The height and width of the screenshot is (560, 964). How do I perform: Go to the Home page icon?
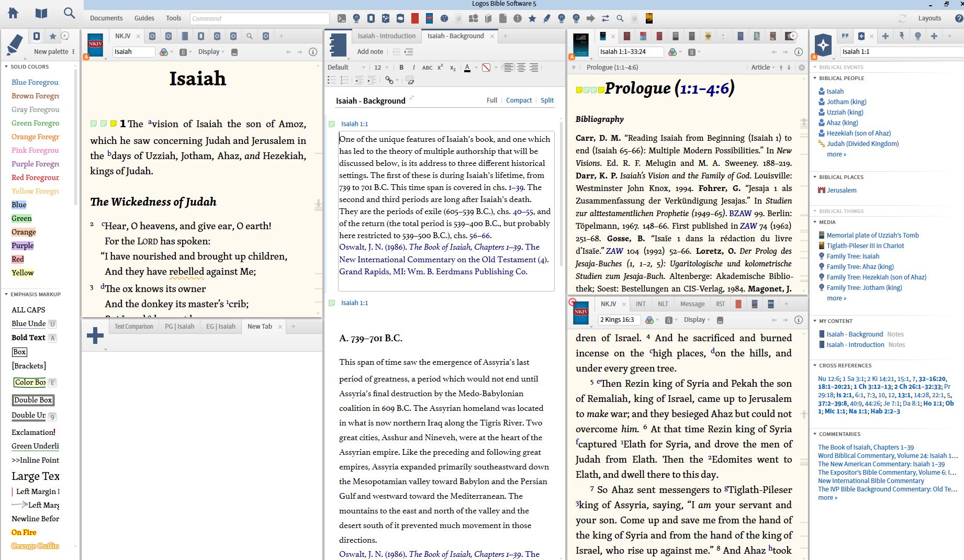pyautogui.click(x=13, y=13)
